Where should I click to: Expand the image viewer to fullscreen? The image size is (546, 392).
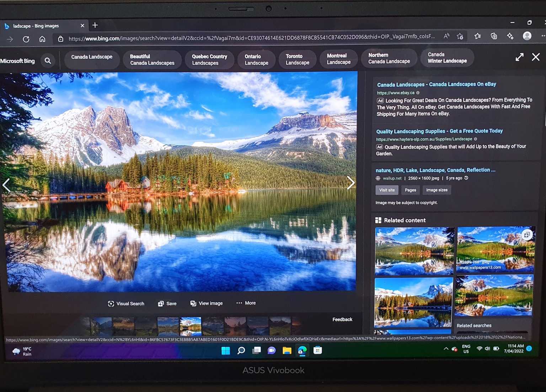[x=519, y=57]
